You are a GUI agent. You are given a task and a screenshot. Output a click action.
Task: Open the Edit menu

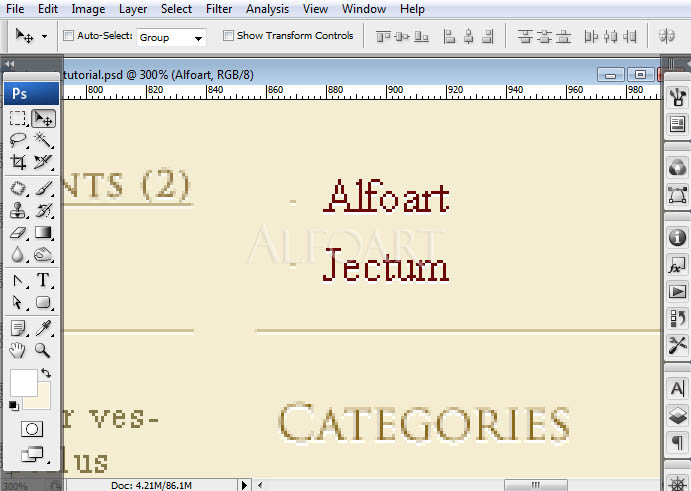pyautogui.click(x=48, y=9)
